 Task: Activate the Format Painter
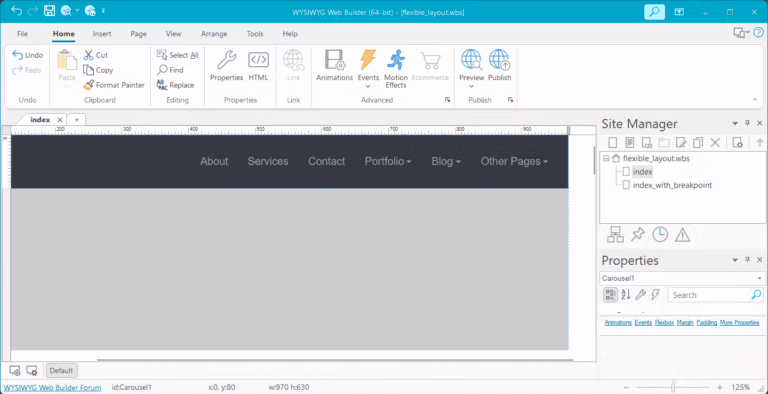[x=114, y=85]
